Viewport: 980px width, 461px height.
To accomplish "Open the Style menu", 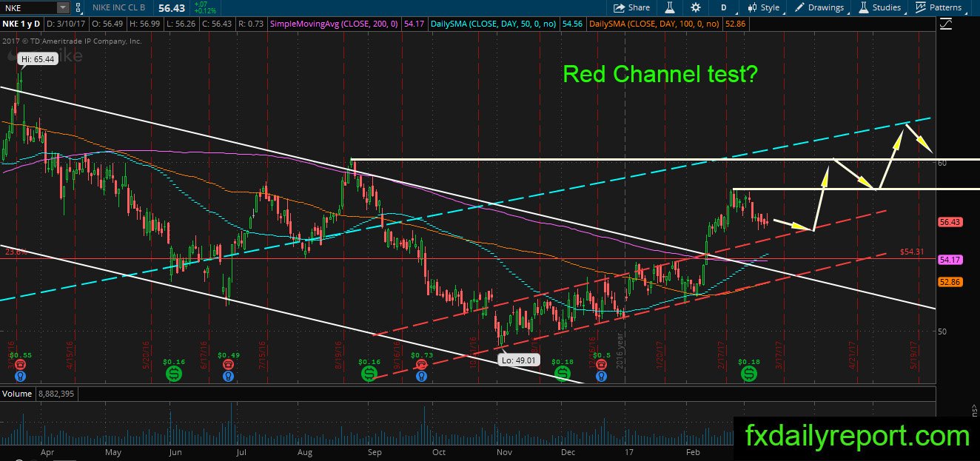I will coord(763,7).
